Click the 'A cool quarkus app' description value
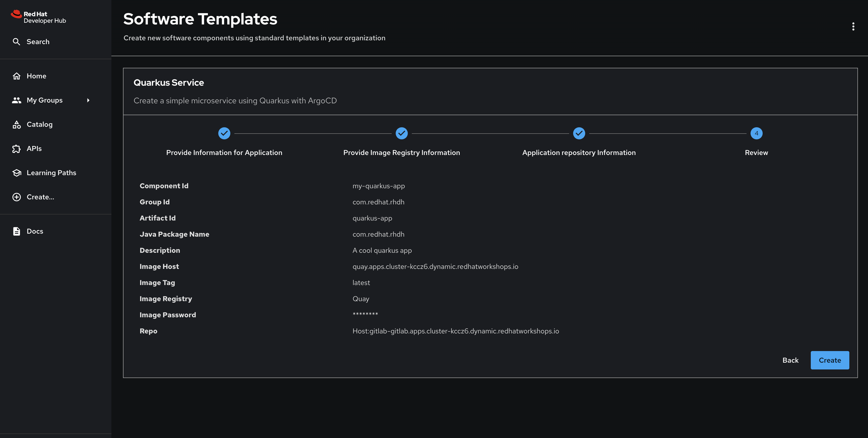The image size is (868, 438). tap(382, 251)
